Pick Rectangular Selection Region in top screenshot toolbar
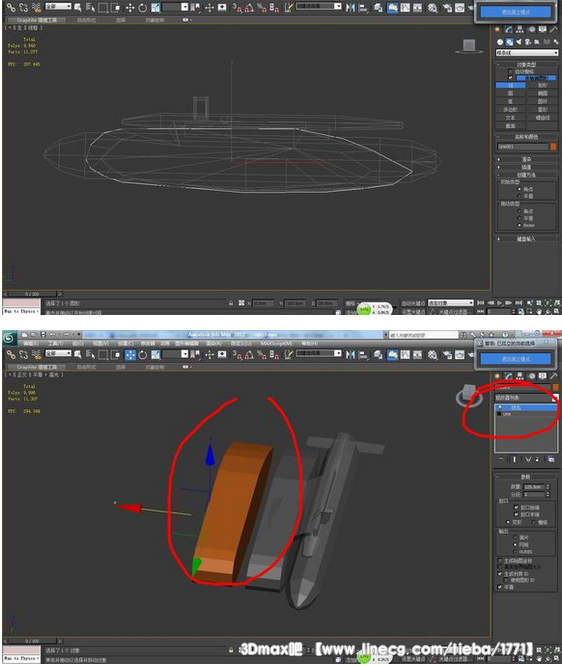This screenshot has height=666, width=562. 103,7
